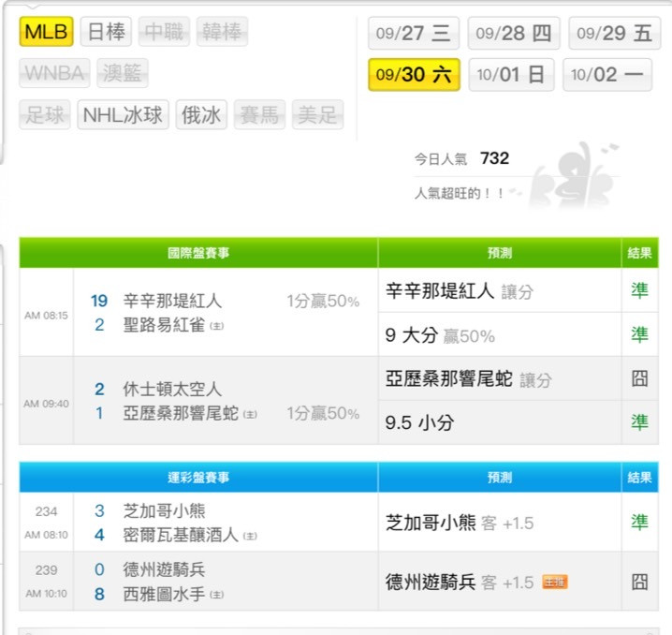Click prediction 9.5 小分

tap(419, 422)
